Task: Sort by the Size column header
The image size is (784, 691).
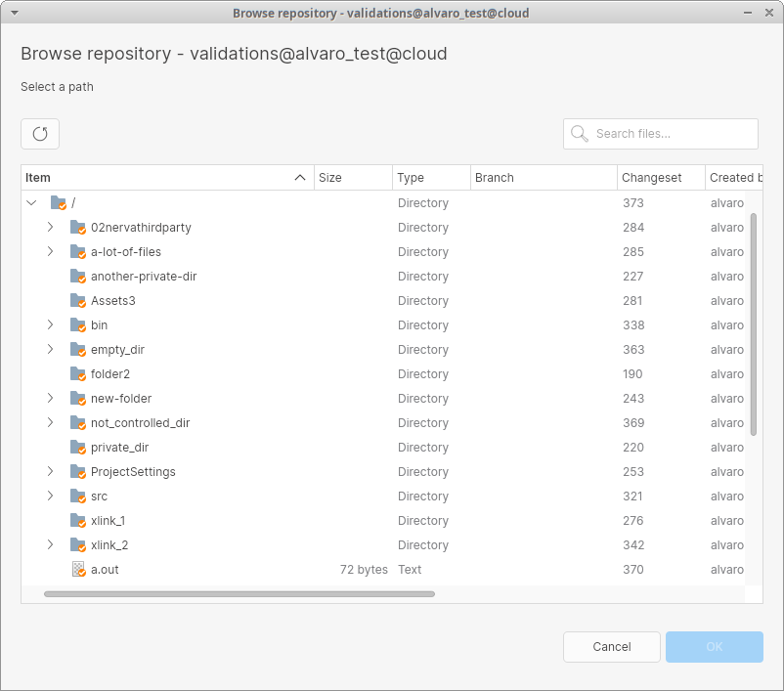Action: [354, 177]
